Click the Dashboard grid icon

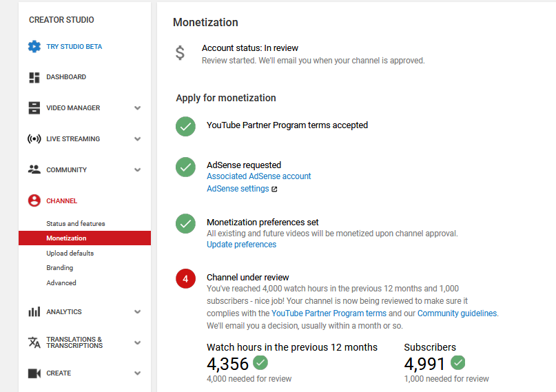[34, 77]
